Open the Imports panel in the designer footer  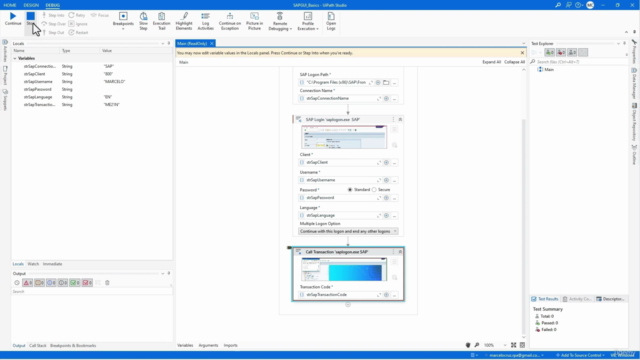pos(231,345)
